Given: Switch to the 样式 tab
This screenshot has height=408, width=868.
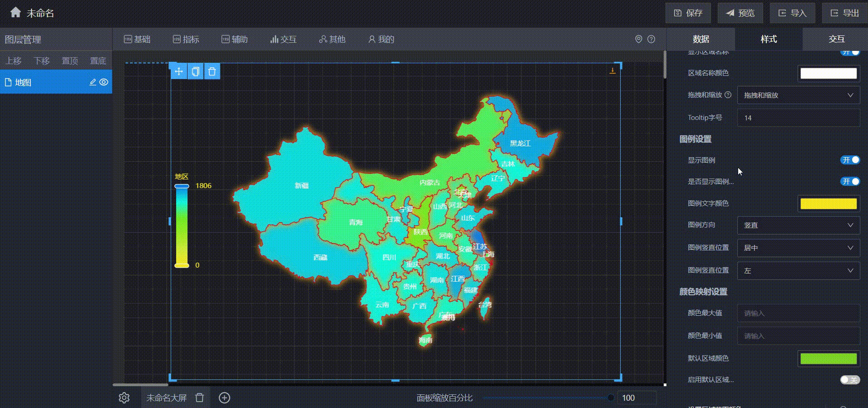Looking at the screenshot, I should (769, 39).
